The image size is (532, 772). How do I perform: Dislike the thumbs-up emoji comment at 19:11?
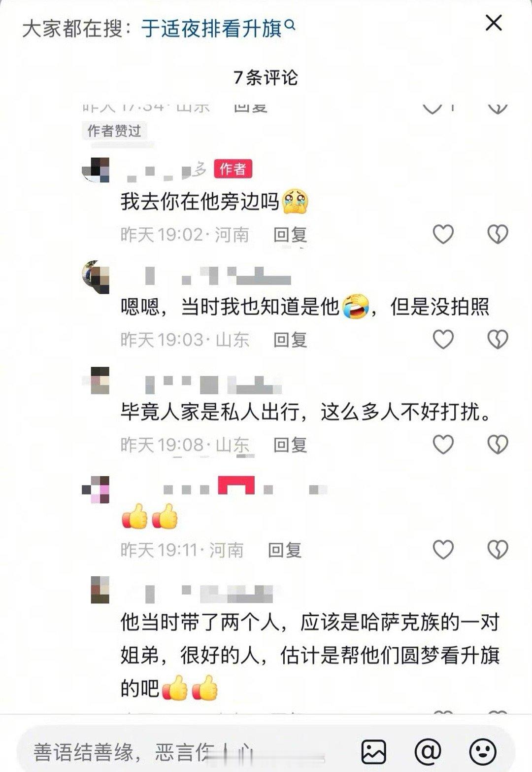(498, 550)
